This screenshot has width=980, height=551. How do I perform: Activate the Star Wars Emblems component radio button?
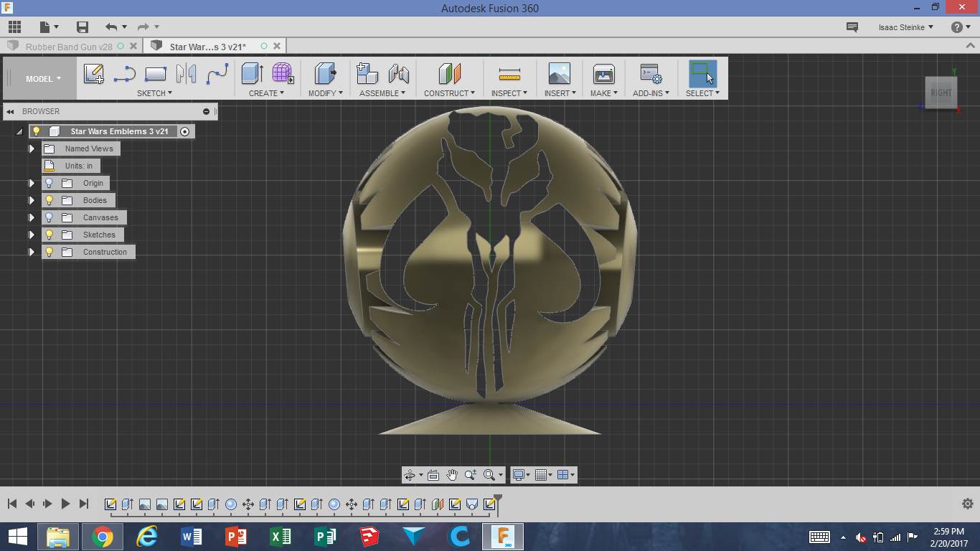[185, 131]
